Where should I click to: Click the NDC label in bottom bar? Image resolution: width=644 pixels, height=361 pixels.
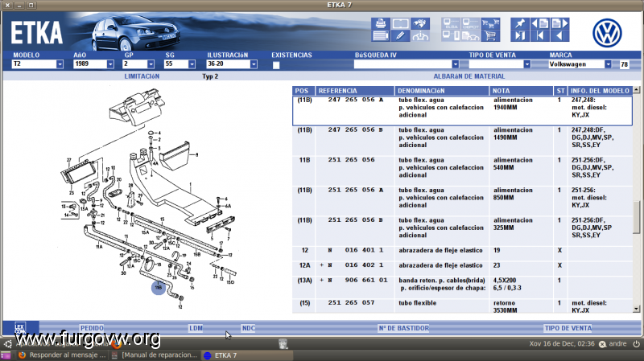click(x=249, y=328)
